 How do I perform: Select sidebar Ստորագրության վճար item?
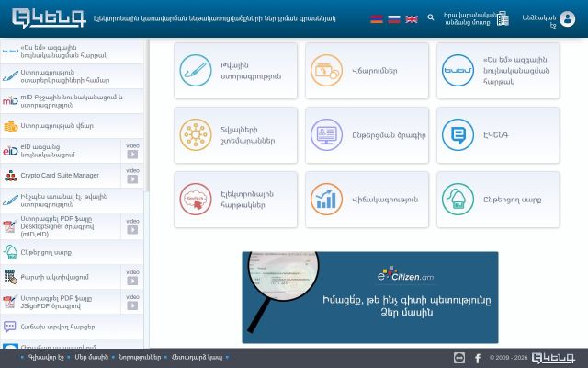pyautogui.click(x=72, y=126)
